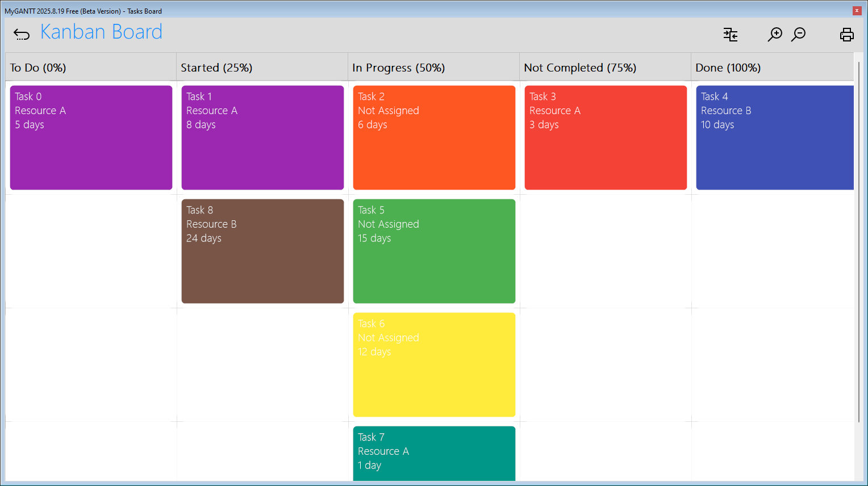Screen dimensions: 868x486
Task: Zoom in with the magnifier plus icon
Action: click(775, 35)
